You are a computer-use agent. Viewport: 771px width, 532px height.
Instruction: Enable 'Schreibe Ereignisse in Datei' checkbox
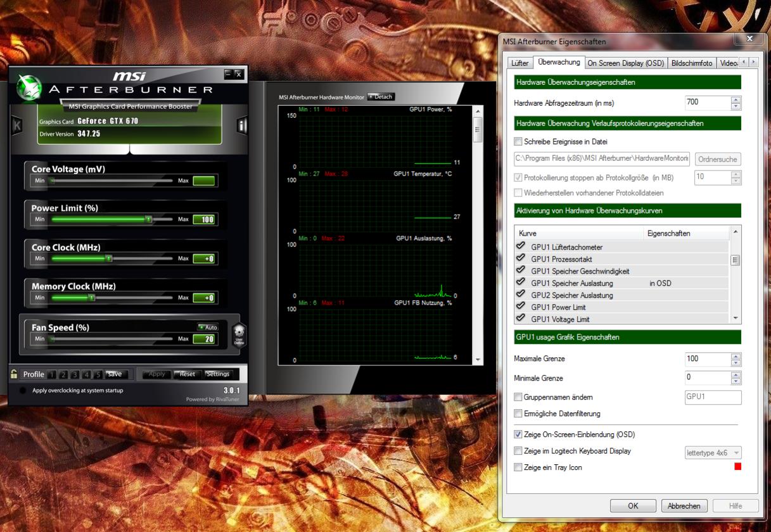pos(518,142)
